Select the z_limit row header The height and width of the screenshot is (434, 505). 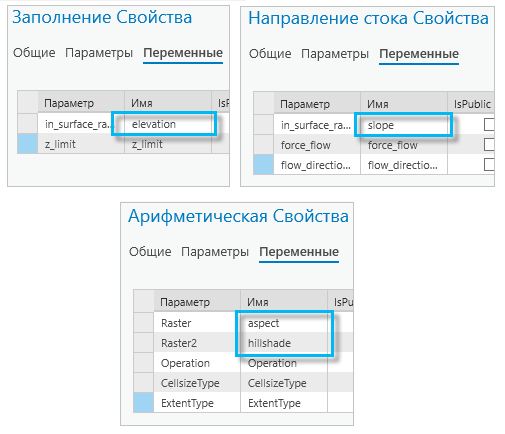pos(27,144)
